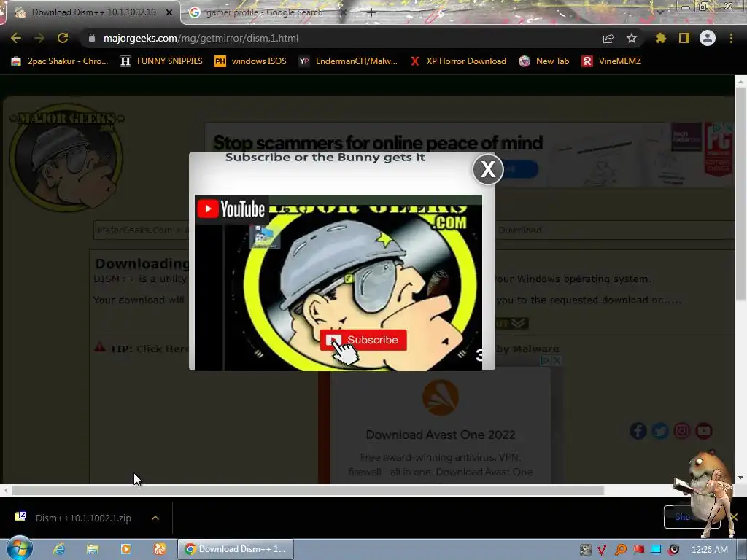Click the Show all downloads button

692,517
